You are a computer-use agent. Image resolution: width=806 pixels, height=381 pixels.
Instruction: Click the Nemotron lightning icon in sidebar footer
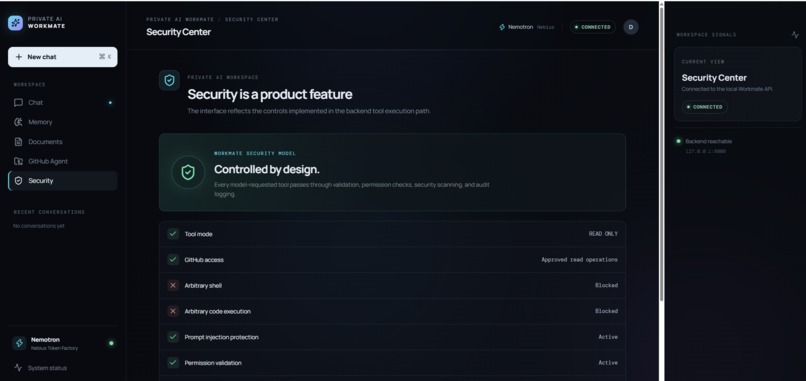coord(20,343)
